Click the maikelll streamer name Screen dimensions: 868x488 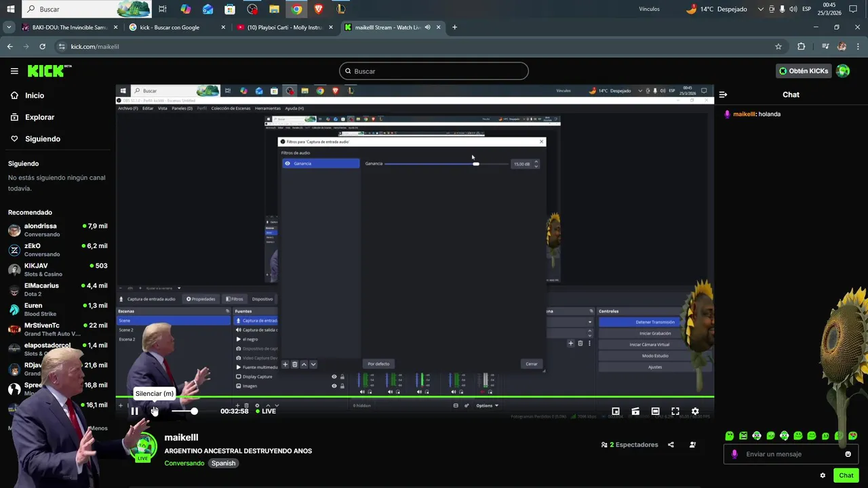[181, 438]
